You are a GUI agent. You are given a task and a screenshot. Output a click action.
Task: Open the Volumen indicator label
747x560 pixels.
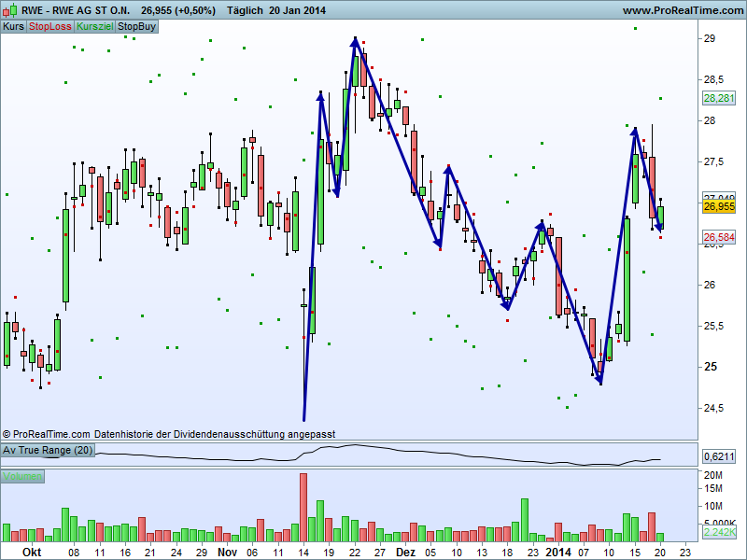point(22,476)
